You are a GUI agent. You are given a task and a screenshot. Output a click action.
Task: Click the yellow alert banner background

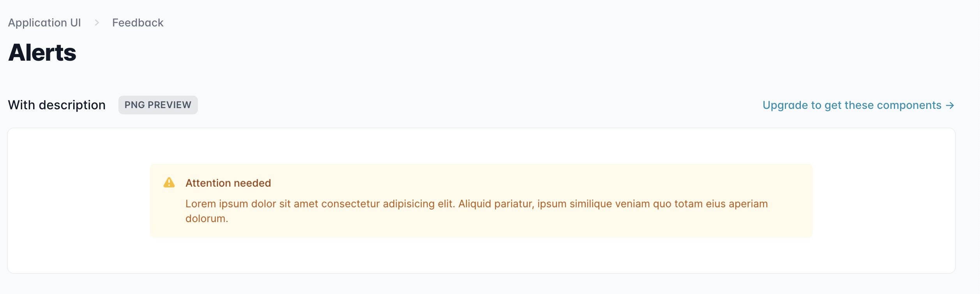[481, 201]
